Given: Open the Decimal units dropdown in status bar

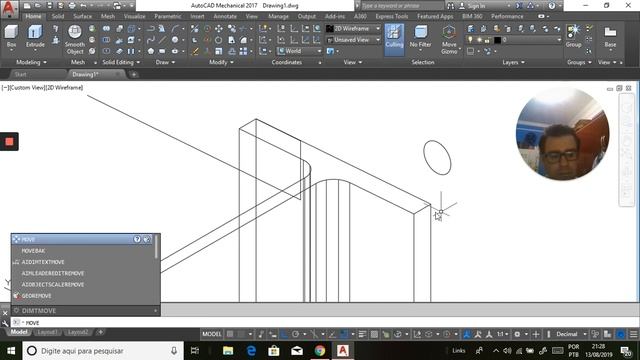Looking at the screenshot, I should 571,334.
